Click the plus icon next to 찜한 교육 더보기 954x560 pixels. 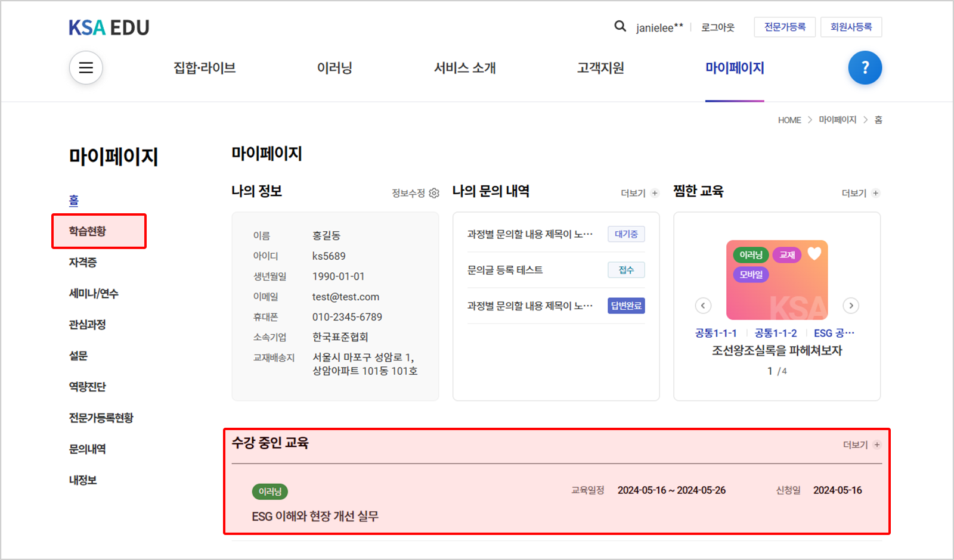(875, 193)
